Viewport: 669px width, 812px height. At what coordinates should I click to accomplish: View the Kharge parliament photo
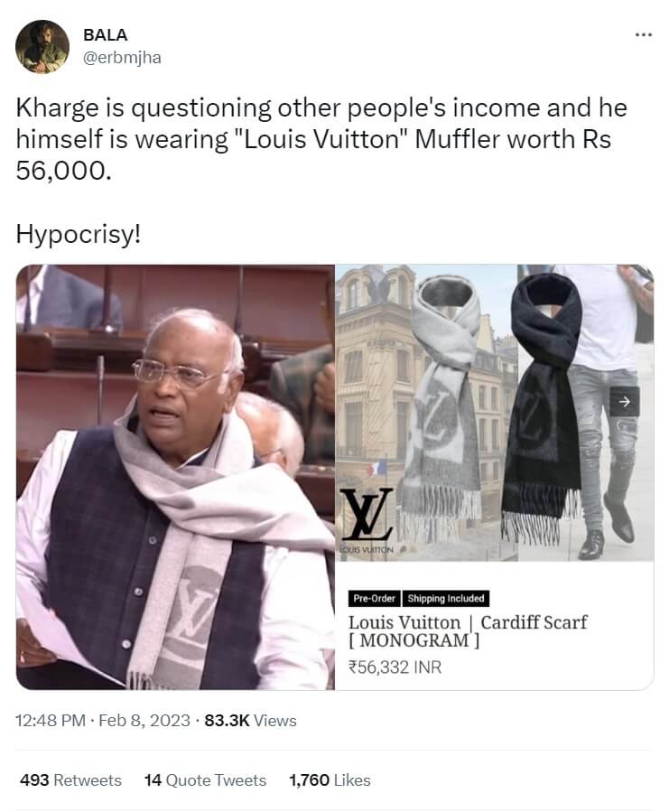175,477
